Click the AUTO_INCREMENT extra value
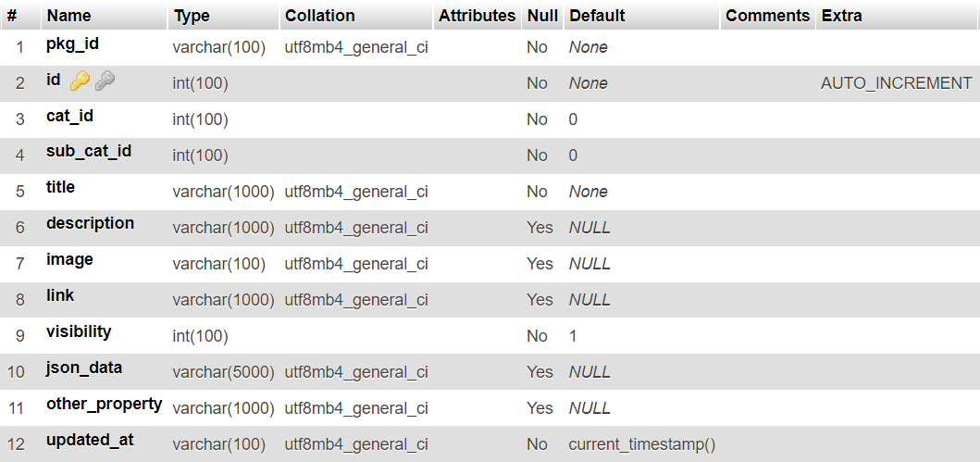The width and height of the screenshot is (980, 462). [896, 83]
